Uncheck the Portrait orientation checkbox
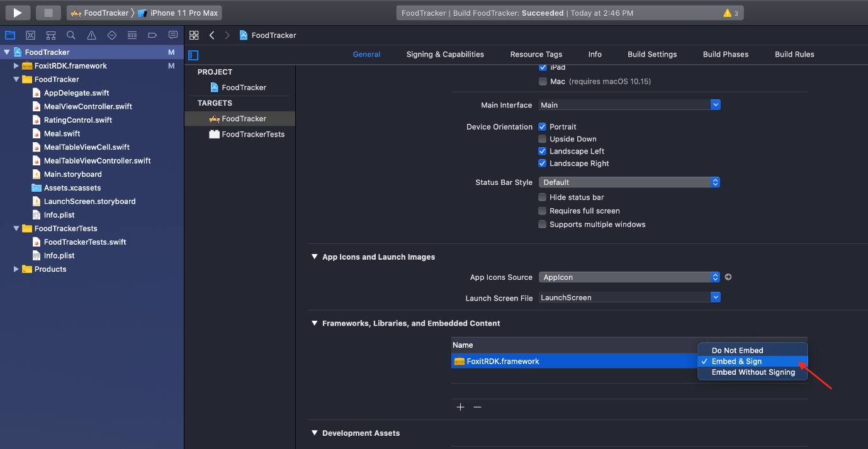 pyautogui.click(x=543, y=127)
